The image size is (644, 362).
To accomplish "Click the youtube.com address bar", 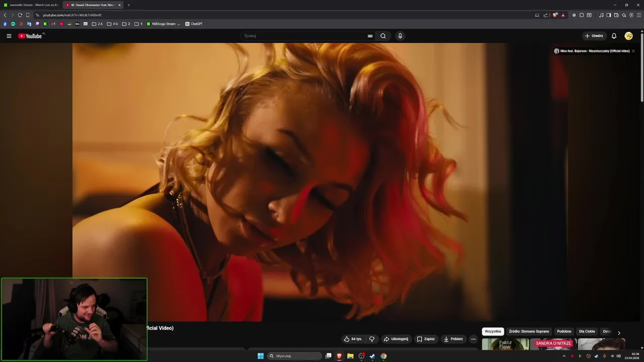I will tap(282, 15).
